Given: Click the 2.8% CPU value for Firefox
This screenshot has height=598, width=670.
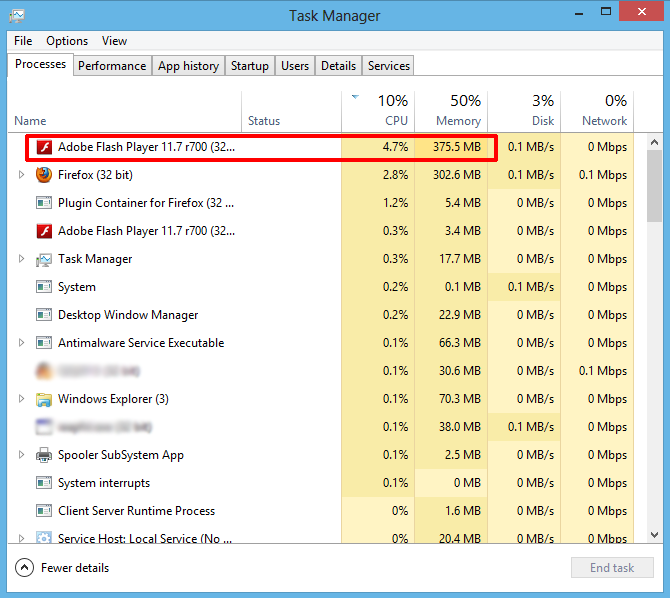Looking at the screenshot, I should pos(395,175).
